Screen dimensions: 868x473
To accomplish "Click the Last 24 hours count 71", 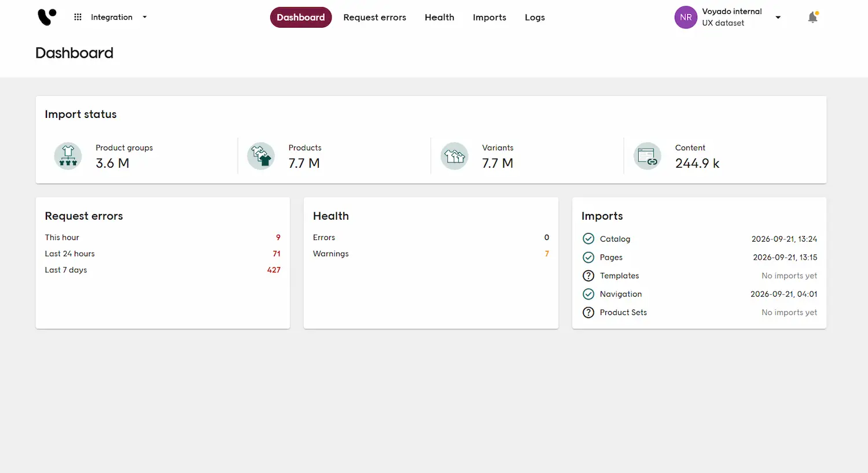I will coord(277,254).
